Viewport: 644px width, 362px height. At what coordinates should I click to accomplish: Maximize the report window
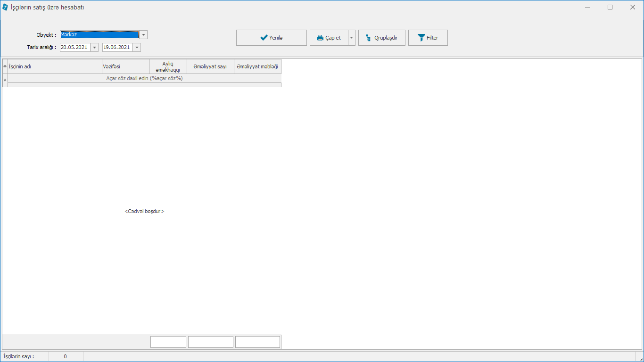click(x=610, y=7)
